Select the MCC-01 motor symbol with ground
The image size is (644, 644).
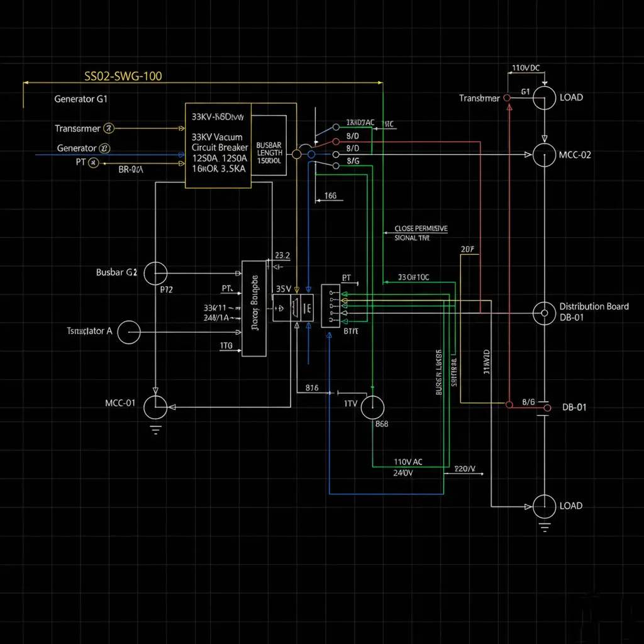[155, 406]
